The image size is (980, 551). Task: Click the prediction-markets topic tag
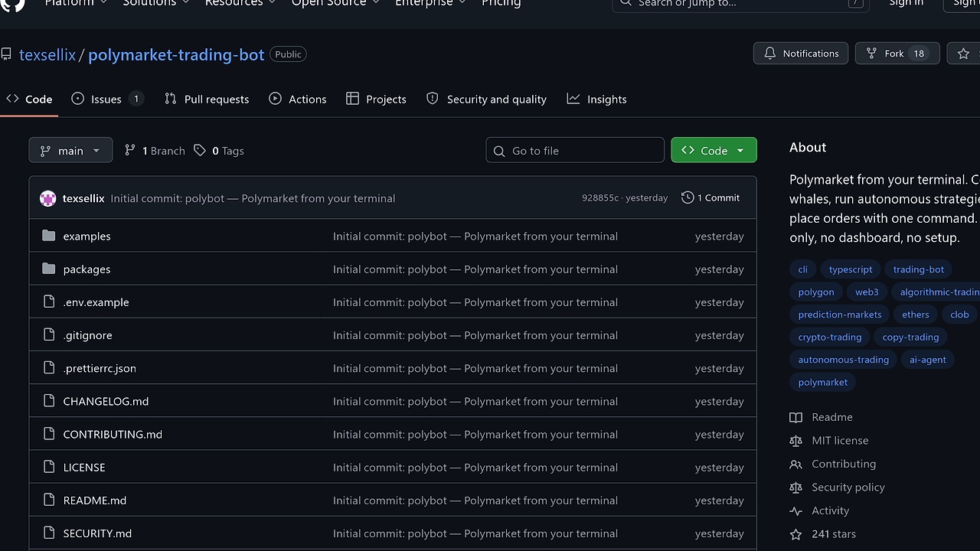tap(840, 315)
